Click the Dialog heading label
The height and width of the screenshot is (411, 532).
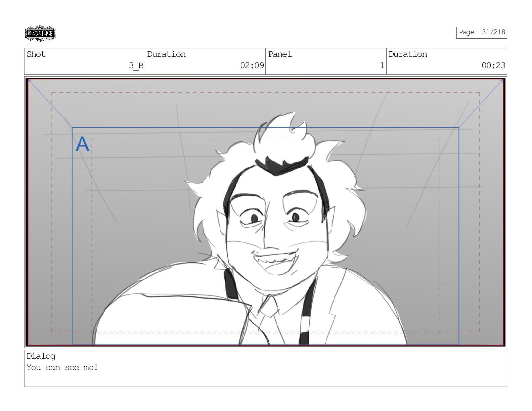point(41,356)
